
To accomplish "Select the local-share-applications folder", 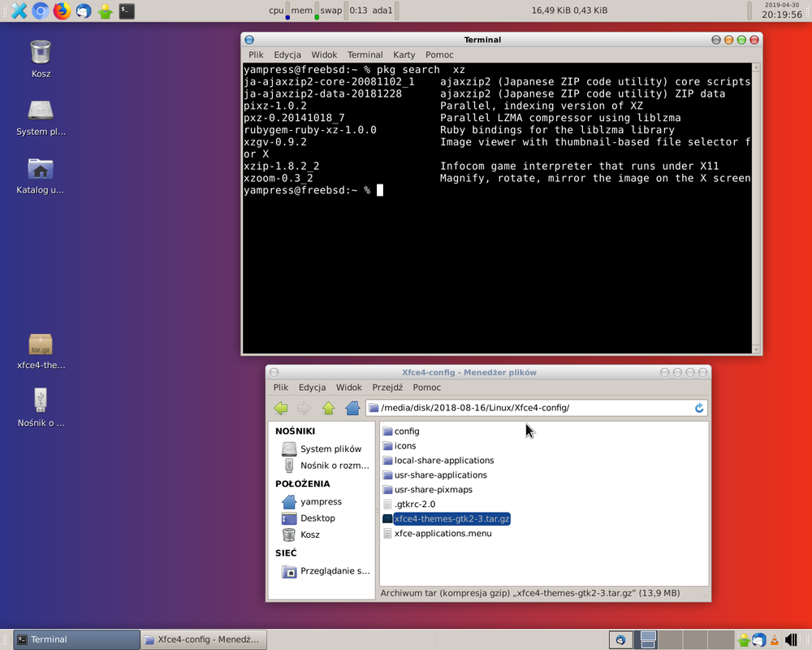I will (x=438, y=461).
